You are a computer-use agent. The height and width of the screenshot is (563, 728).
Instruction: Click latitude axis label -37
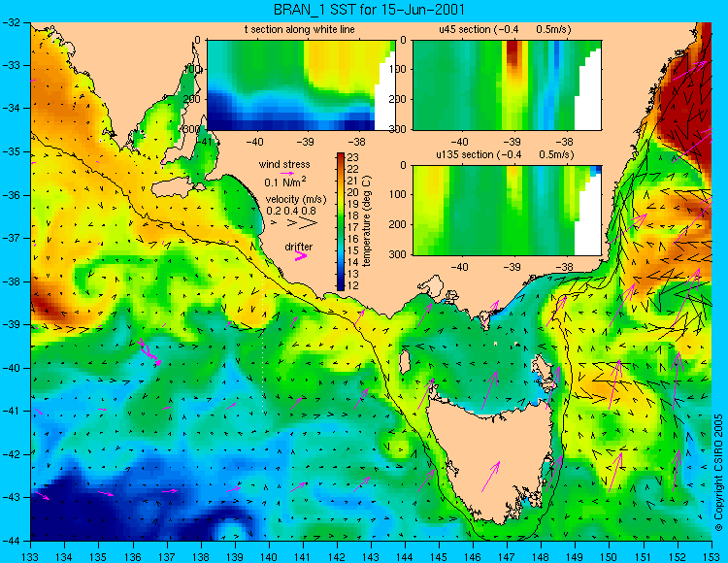coord(12,238)
